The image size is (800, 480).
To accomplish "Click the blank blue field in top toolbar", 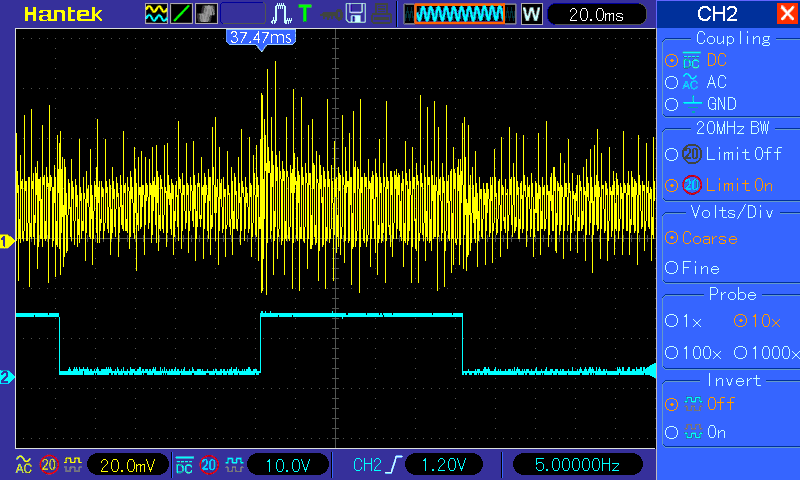I will tap(243, 14).
